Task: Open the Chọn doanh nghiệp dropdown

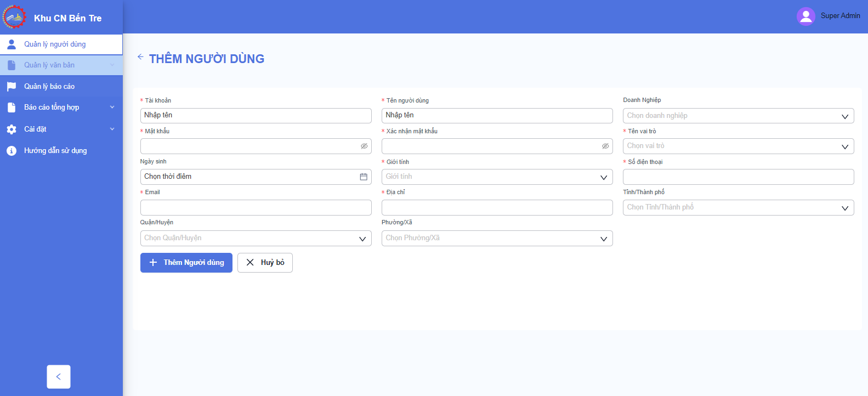Action: tap(738, 116)
